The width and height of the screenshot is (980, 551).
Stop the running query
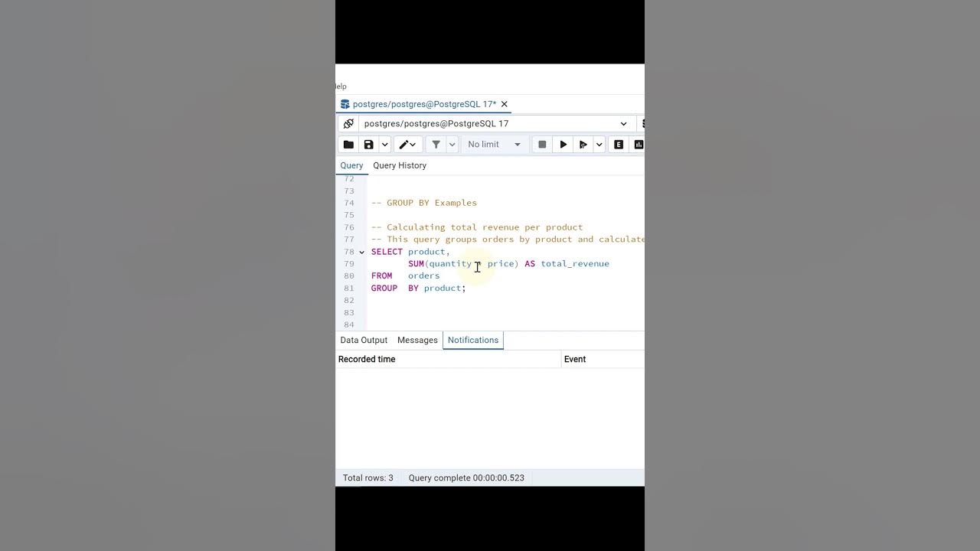[542, 145]
